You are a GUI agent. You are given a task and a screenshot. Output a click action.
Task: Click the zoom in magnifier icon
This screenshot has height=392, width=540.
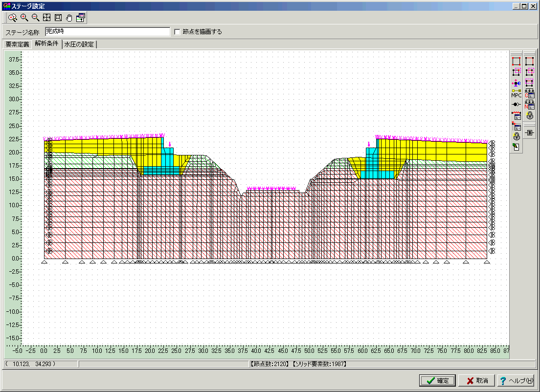coord(24,18)
